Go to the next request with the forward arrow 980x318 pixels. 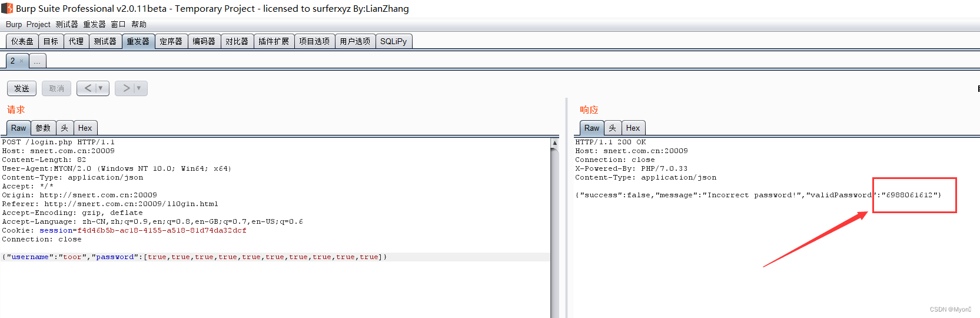point(125,88)
